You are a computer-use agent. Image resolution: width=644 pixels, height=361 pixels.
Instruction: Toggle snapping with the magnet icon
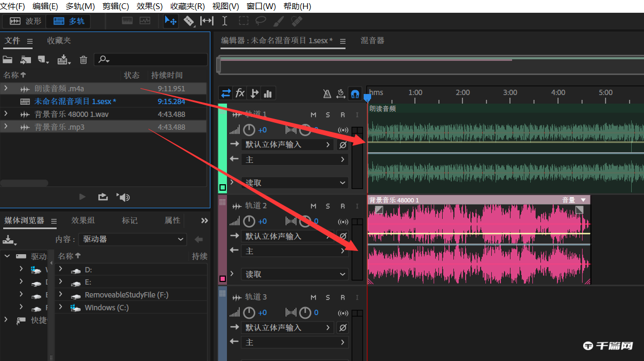355,93
